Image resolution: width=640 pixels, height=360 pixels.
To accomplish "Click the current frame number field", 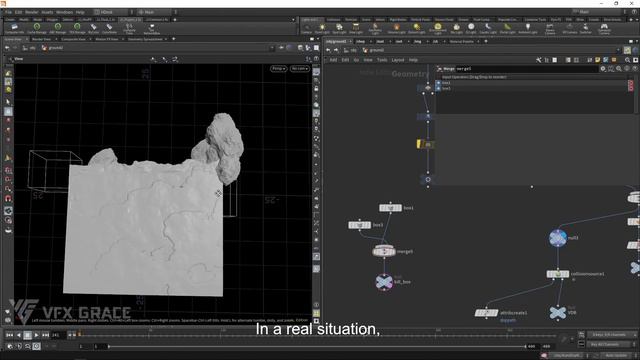I will coord(58,335).
